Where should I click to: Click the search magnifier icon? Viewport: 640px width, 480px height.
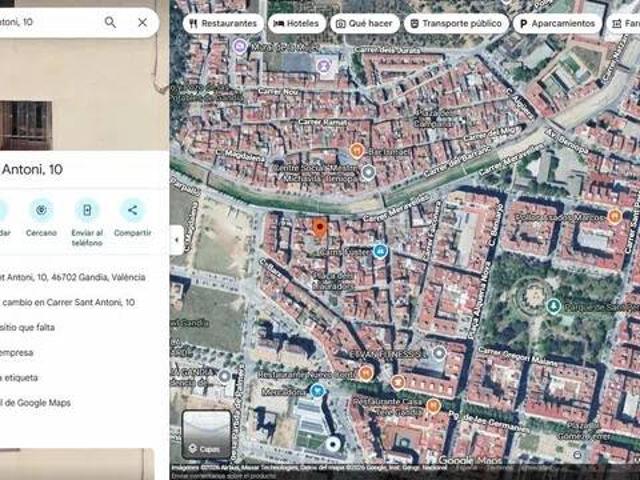(x=110, y=22)
